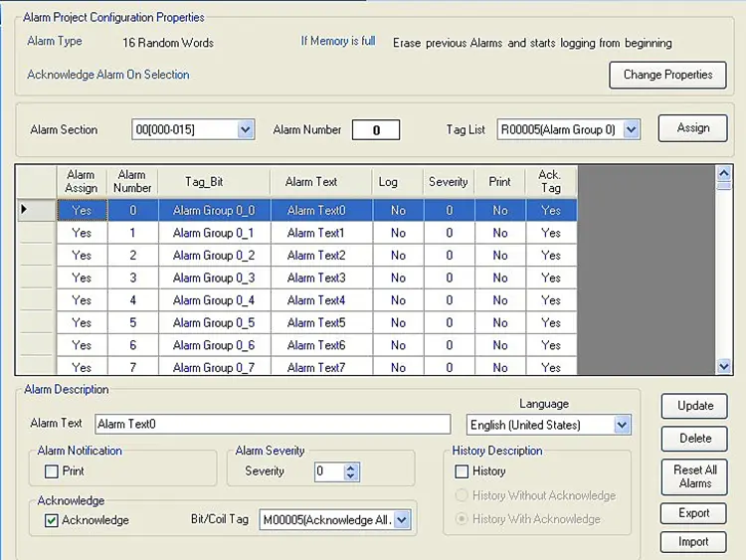Screen dimensions: 746x560
Task: Click the Severity column header
Action: tap(449, 181)
